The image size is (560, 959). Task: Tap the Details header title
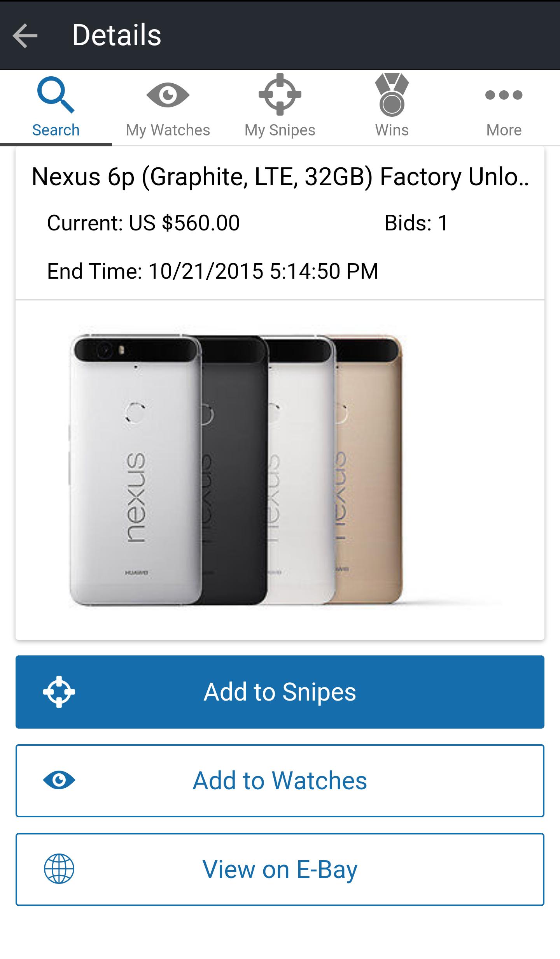click(x=117, y=35)
